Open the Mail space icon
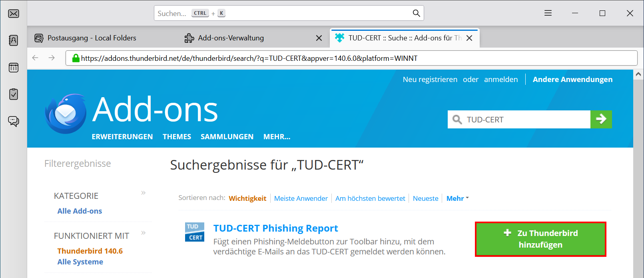Screen dimensions: 644x278 pyautogui.click(x=14, y=14)
